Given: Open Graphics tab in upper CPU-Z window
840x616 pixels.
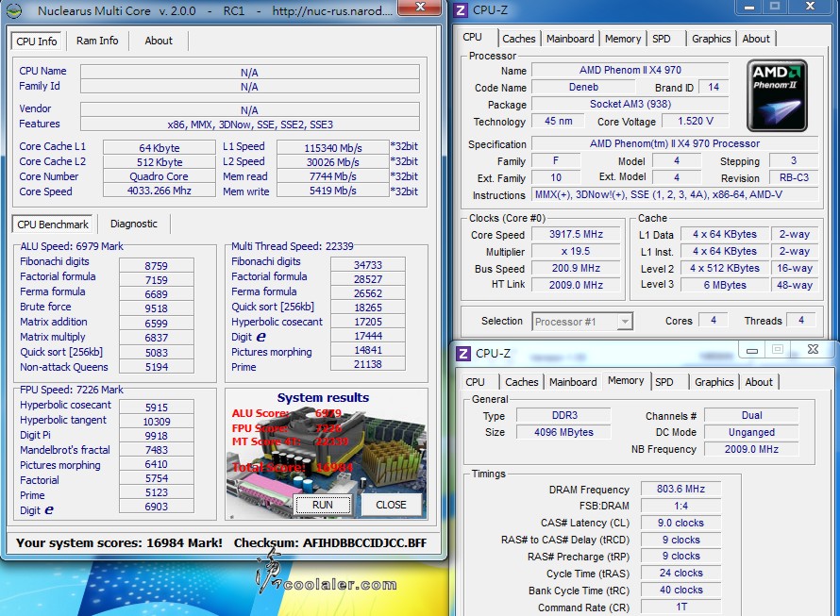Looking at the screenshot, I should 711,39.
